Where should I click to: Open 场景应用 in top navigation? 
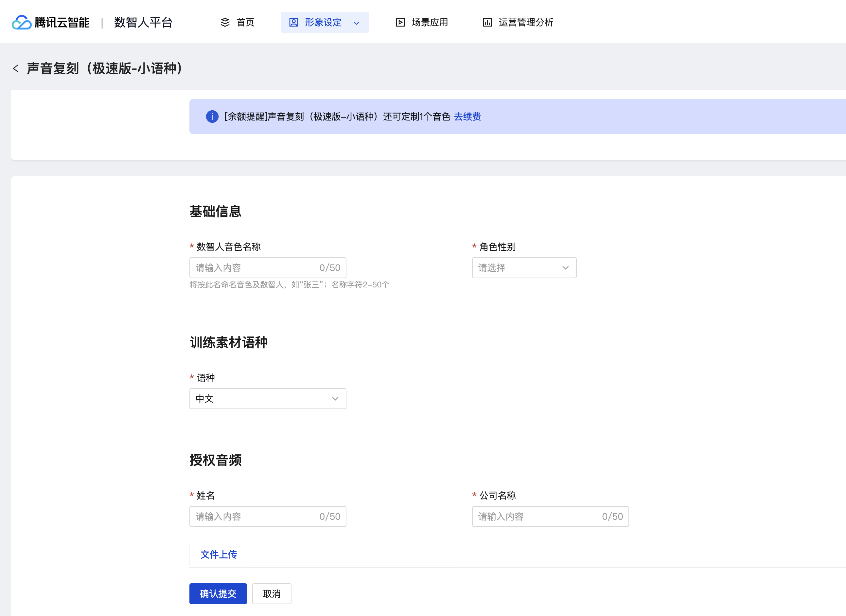430,22
